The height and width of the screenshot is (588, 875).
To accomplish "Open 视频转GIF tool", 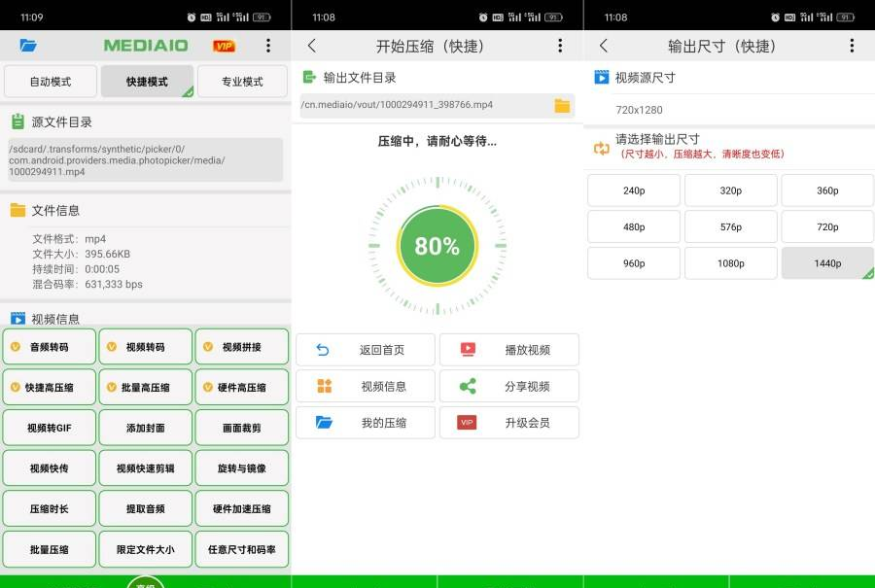I will (x=50, y=428).
